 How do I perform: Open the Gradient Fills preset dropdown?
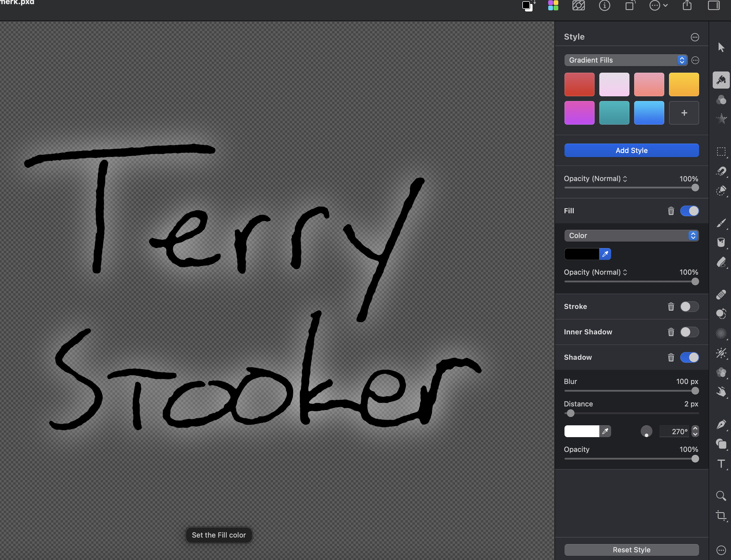pyautogui.click(x=625, y=60)
